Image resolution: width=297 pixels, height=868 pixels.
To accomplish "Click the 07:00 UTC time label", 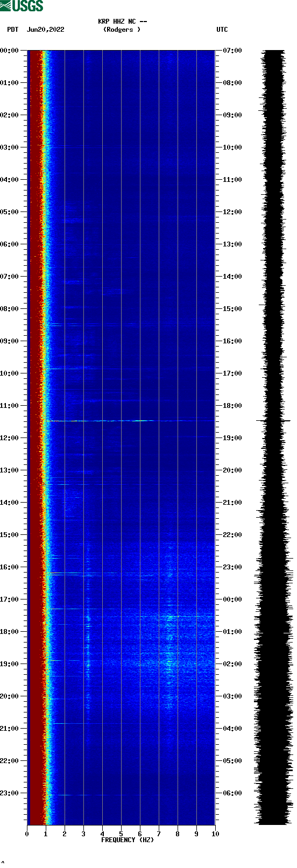I will coord(232,51).
